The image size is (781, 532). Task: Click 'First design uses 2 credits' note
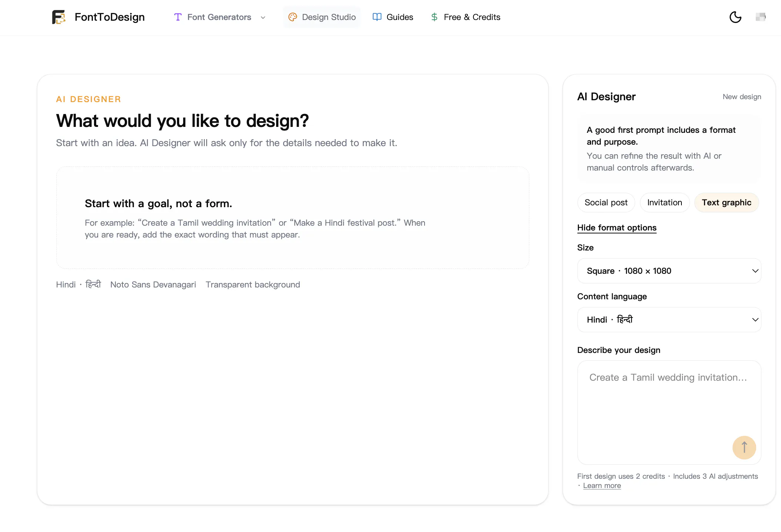[621, 476]
